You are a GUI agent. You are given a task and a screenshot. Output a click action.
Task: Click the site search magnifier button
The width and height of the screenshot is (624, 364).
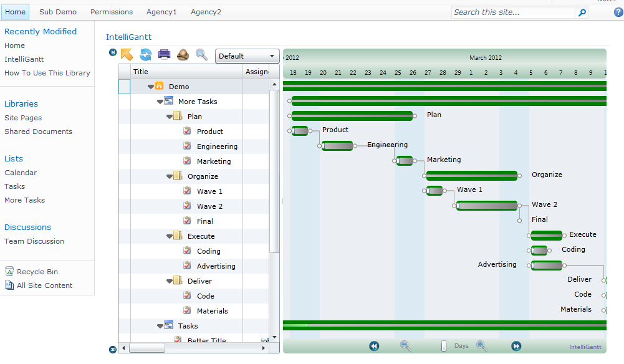[x=582, y=12]
